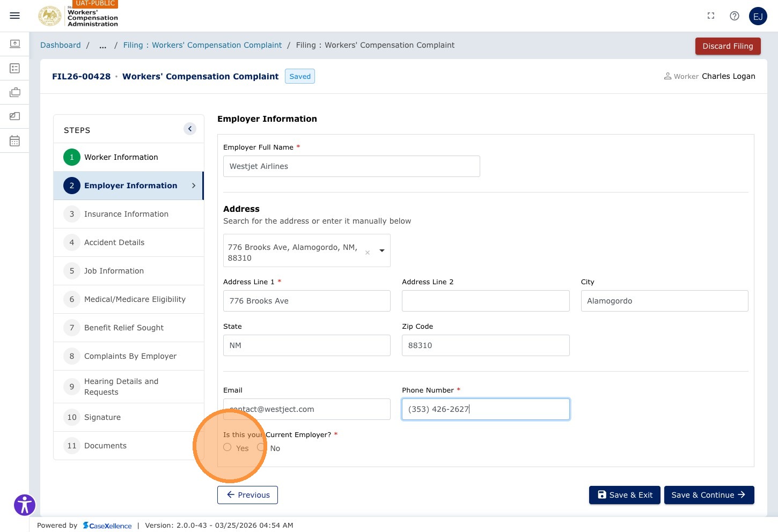Open Filing : Workers' Compensation Complaint breadcrumb link
Image resolution: width=778 pixels, height=532 pixels.
click(202, 45)
